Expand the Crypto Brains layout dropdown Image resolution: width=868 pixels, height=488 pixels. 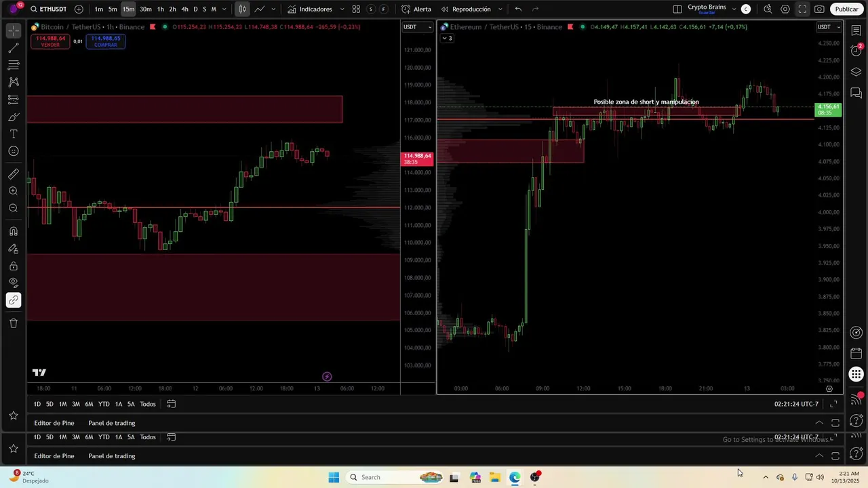pos(734,9)
